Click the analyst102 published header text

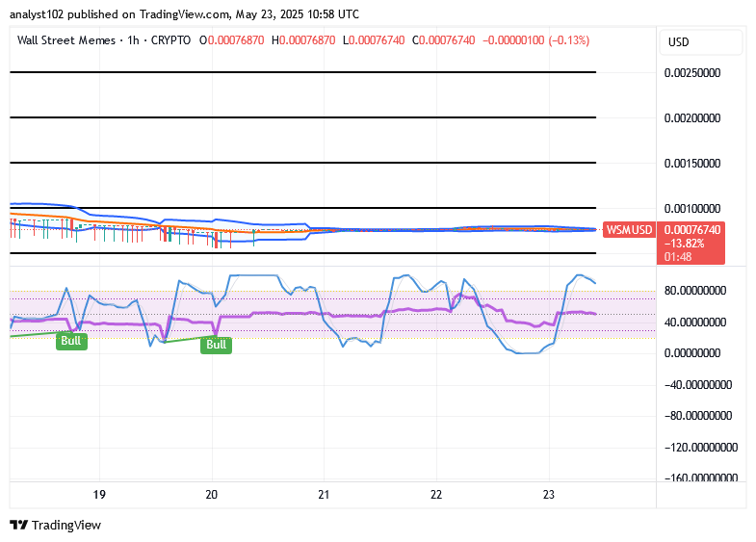coord(184,14)
